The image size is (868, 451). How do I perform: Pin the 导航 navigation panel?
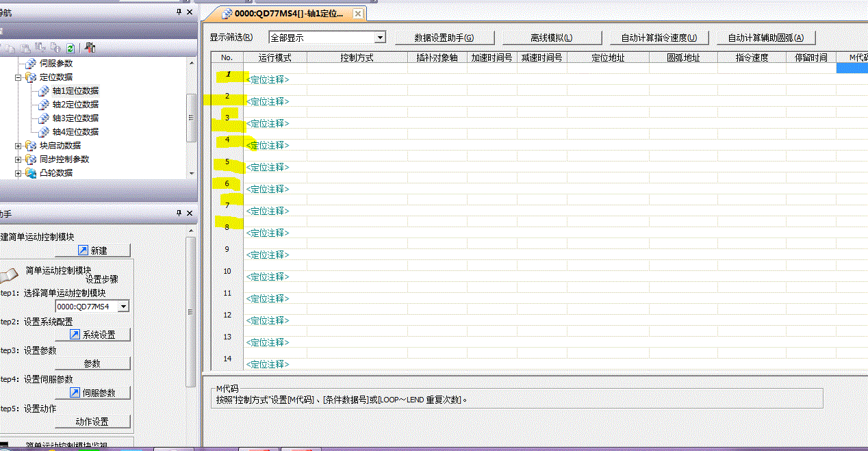(179, 12)
